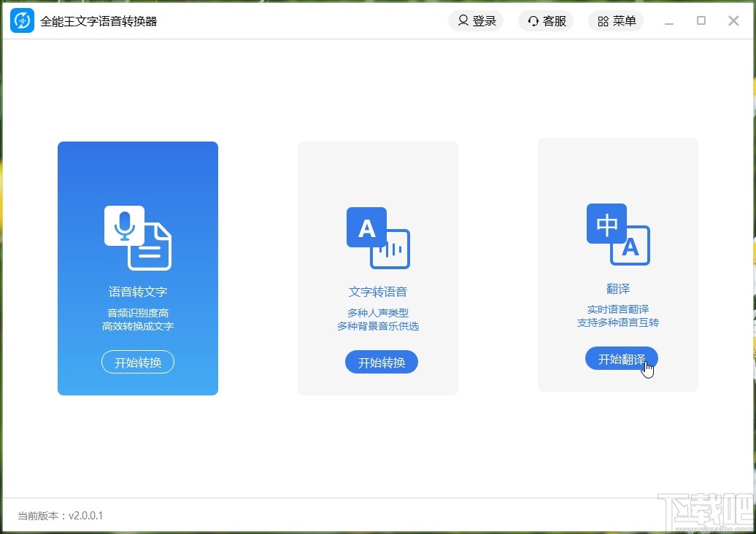Contact 客服 customer service
The image size is (756, 534).
pos(546,20)
